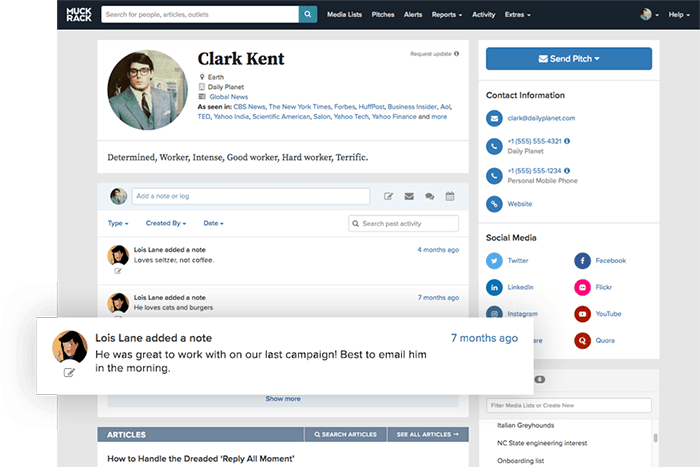Click the SEARCH ARTICLES button
The height and width of the screenshot is (467, 700).
point(346,434)
